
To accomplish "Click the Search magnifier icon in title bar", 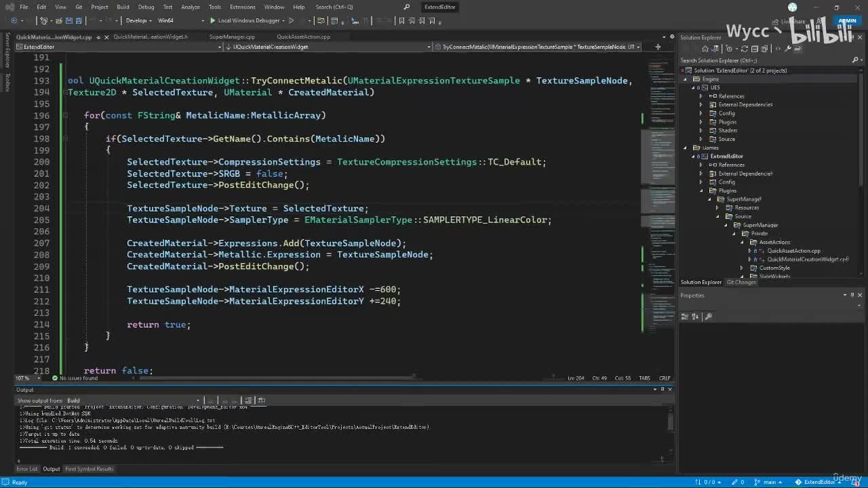I will click(x=406, y=7).
